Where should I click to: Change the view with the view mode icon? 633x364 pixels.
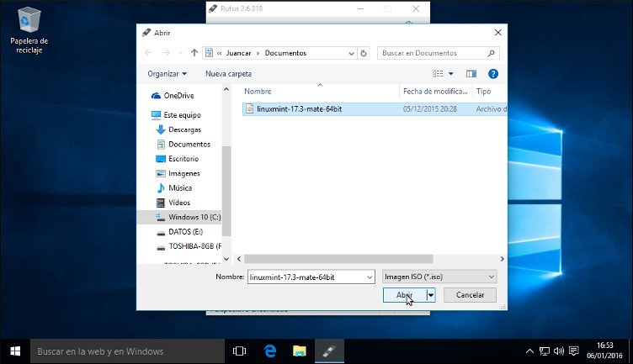pos(438,74)
